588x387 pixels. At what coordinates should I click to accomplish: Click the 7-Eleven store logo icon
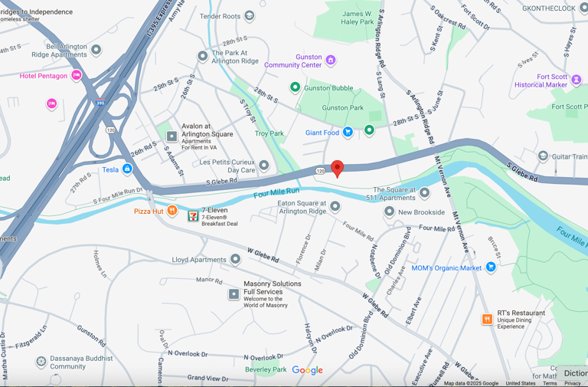pyautogui.click(x=193, y=216)
